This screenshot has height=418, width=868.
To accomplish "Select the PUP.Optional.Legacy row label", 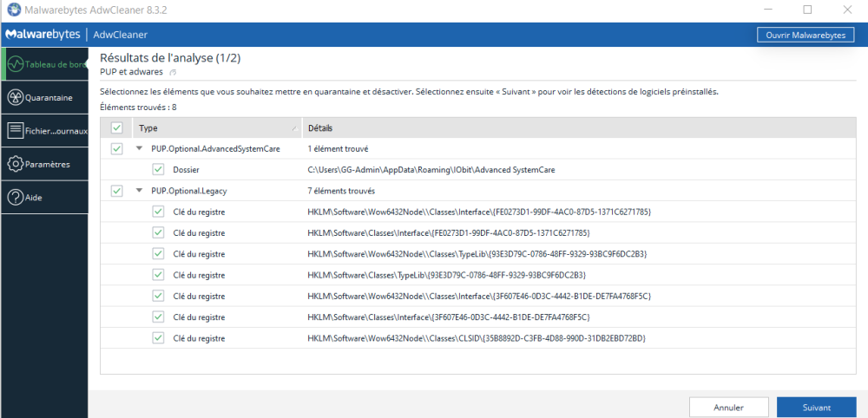I will pos(188,191).
